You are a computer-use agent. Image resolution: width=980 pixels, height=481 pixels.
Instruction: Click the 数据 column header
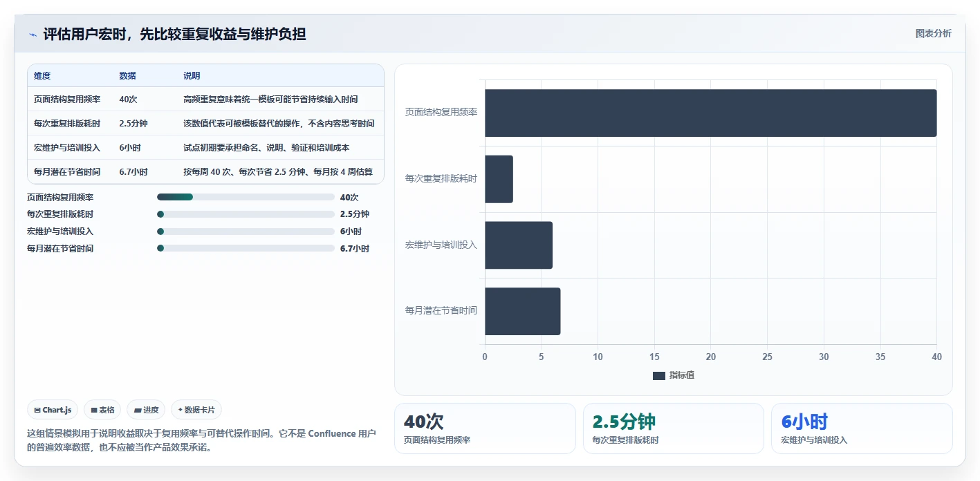(x=127, y=76)
